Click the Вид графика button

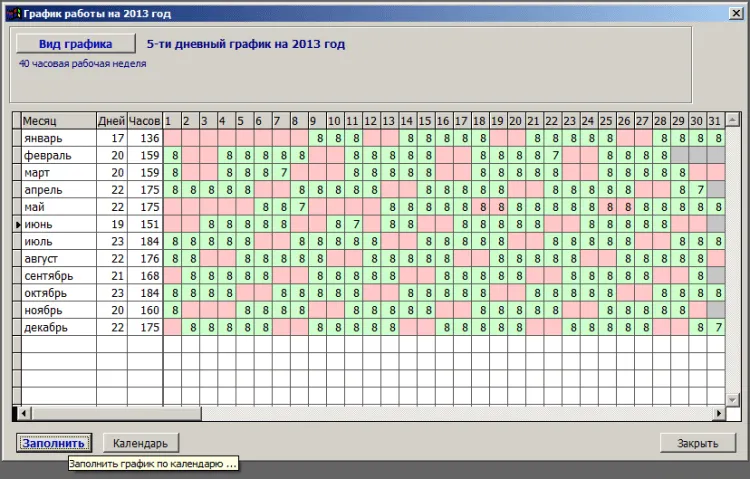[x=76, y=44]
